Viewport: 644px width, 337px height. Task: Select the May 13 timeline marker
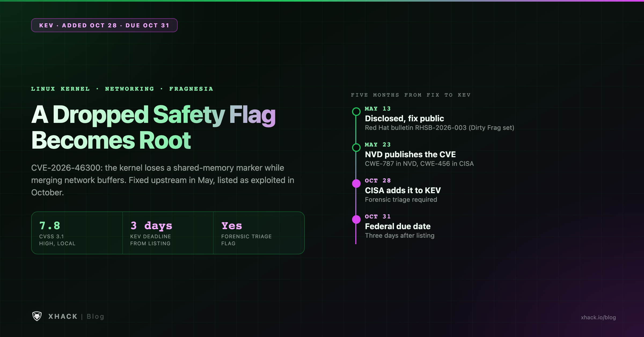coord(356,112)
